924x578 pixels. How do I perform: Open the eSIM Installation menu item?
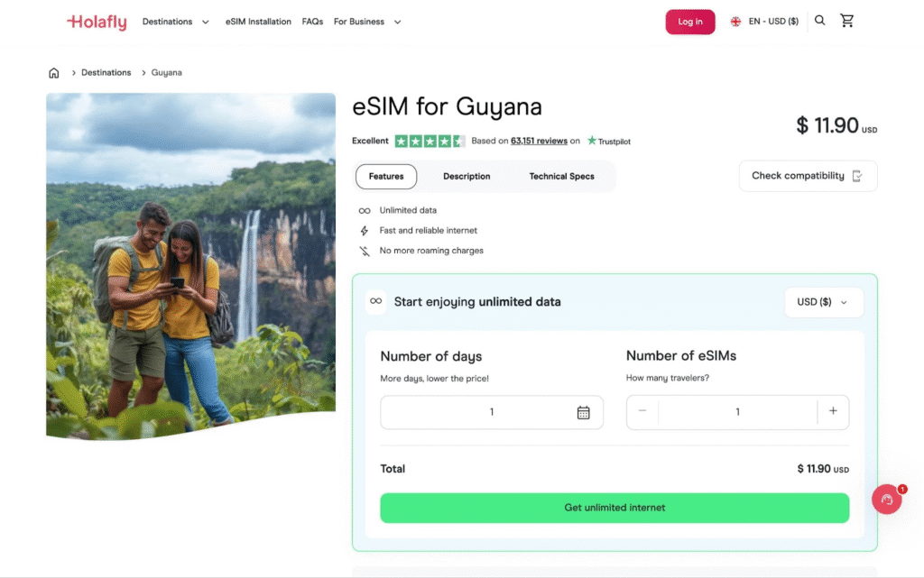click(258, 21)
